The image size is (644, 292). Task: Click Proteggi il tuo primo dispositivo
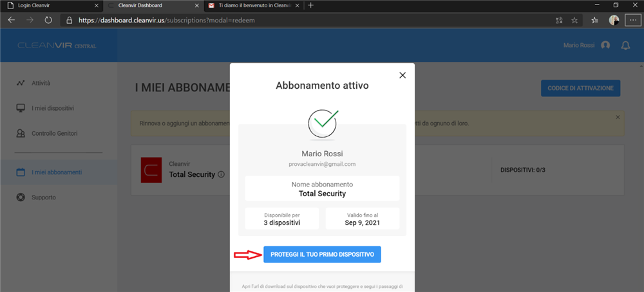click(x=322, y=255)
